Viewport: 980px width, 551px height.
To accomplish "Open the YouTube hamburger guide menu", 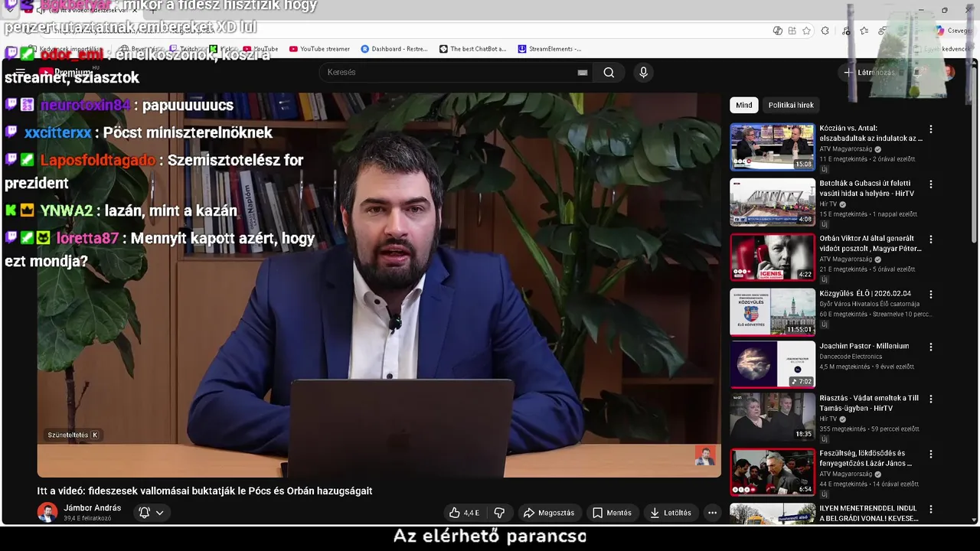I will pyautogui.click(x=21, y=73).
